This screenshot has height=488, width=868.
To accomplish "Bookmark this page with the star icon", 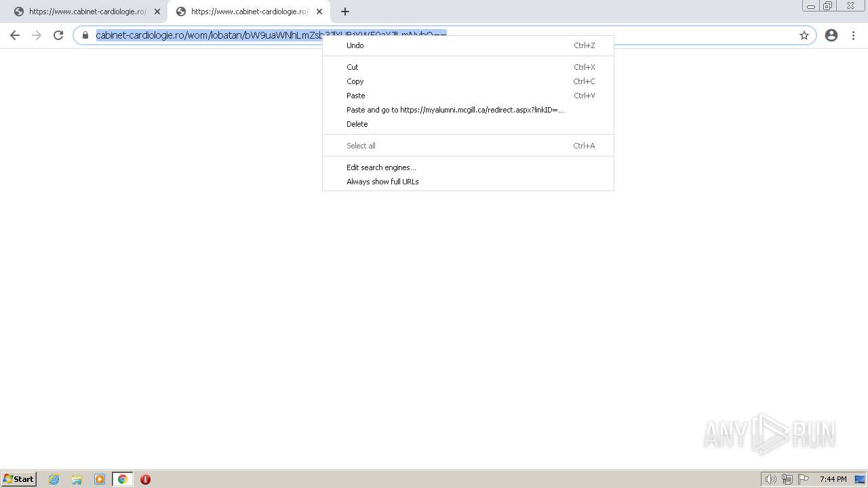I will [x=804, y=35].
